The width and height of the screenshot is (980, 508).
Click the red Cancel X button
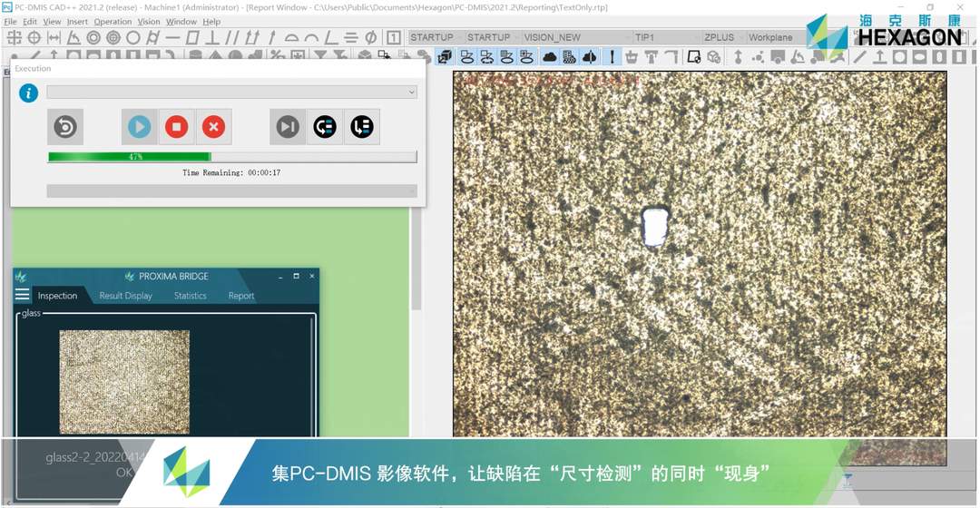(213, 127)
